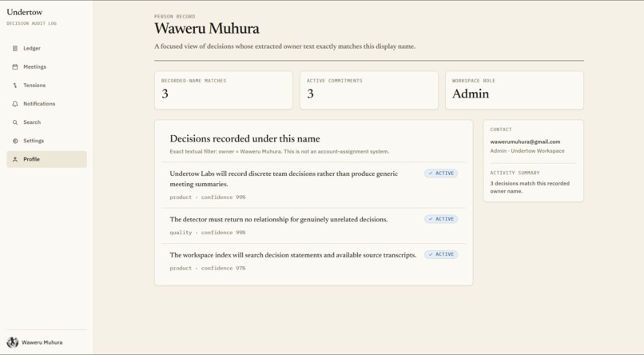
Task: Click the Meetings calendar icon
Action: [x=15, y=67]
